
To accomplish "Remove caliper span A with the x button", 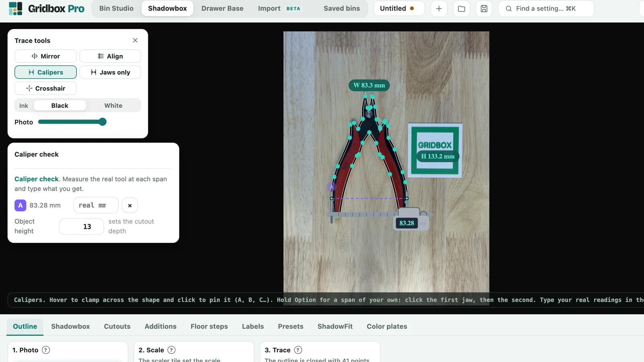I will click(130, 205).
